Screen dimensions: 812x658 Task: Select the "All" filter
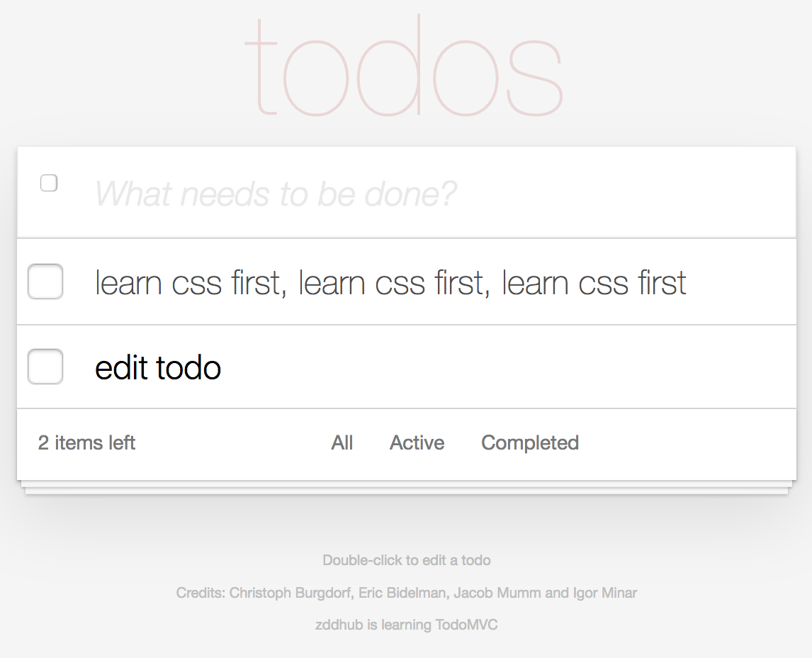pyautogui.click(x=343, y=442)
